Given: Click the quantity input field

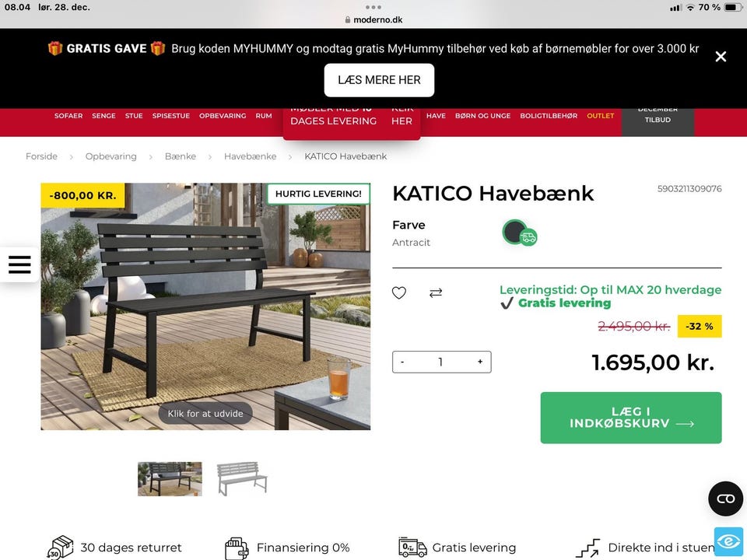Looking at the screenshot, I should (440, 362).
